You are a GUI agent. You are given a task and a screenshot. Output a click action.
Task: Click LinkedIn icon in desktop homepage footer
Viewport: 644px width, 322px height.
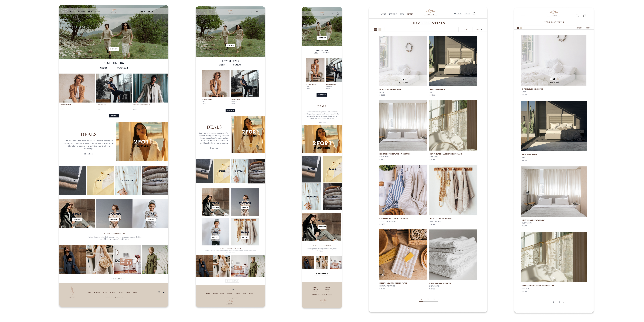tap(164, 292)
